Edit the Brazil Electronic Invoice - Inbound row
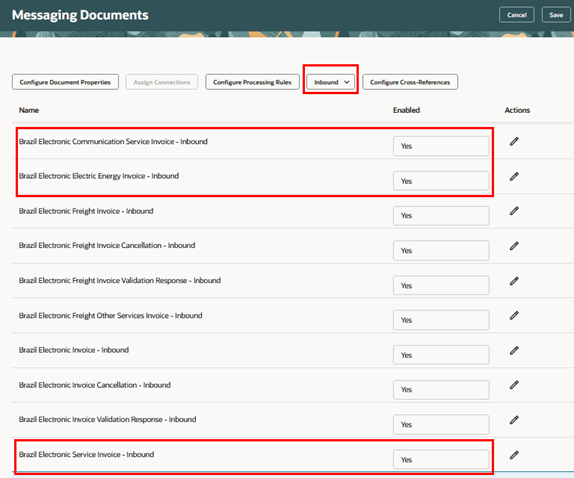Screen dimensions: 574x478 pos(514,351)
